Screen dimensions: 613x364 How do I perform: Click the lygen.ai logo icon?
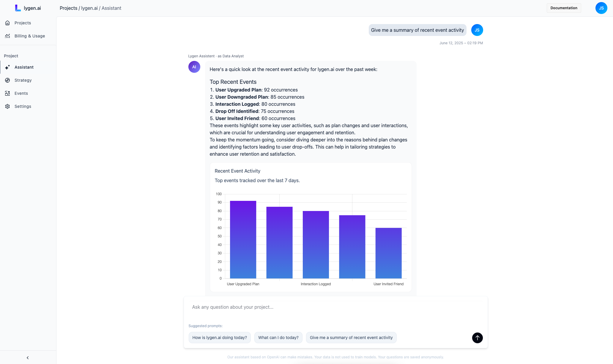[18, 8]
